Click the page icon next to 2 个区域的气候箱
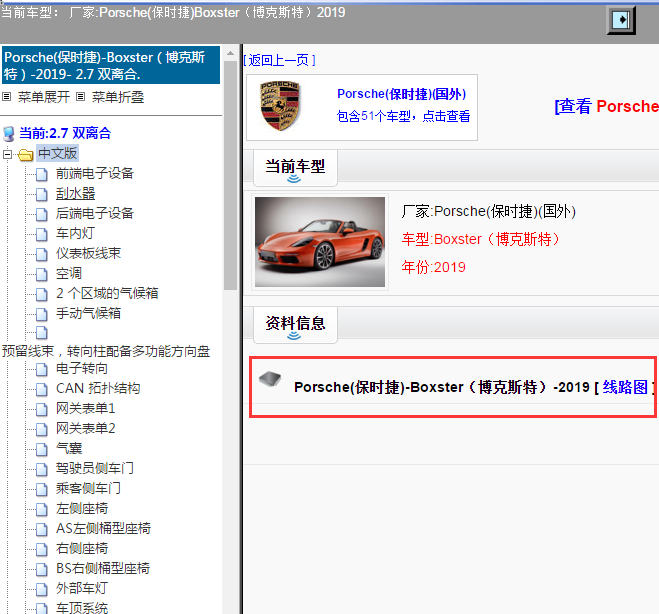The width and height of the screenshot is (659, 614). (42, 294)
